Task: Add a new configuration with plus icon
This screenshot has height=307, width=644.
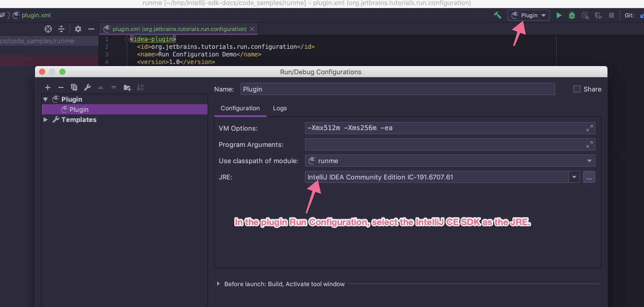Action: (48, 87)
